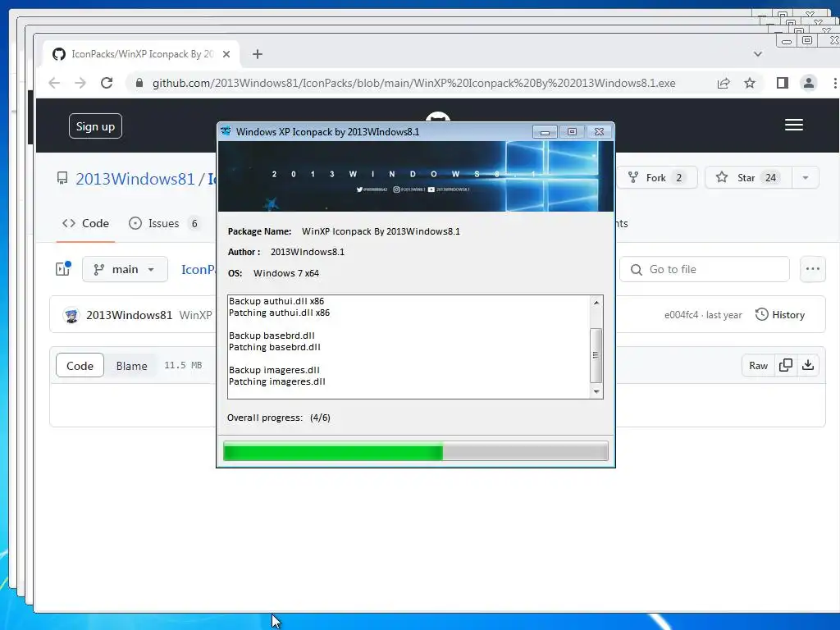
Task: Click Go to file search box
Action: [x=705, y=269]
